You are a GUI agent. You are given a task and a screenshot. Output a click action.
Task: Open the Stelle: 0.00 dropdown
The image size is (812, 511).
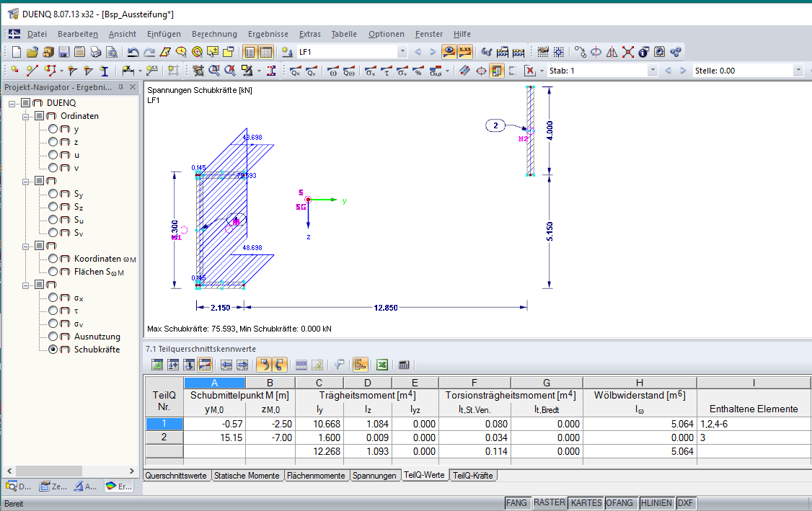coord(798,71)
